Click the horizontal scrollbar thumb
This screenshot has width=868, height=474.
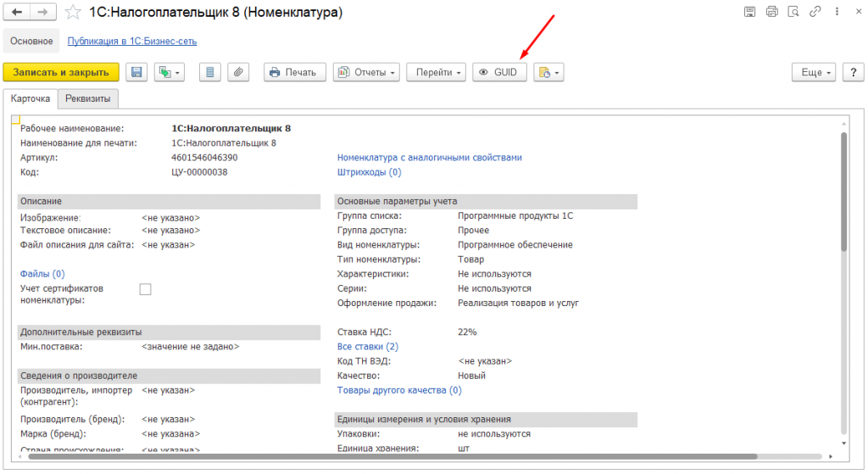point(392,457)
